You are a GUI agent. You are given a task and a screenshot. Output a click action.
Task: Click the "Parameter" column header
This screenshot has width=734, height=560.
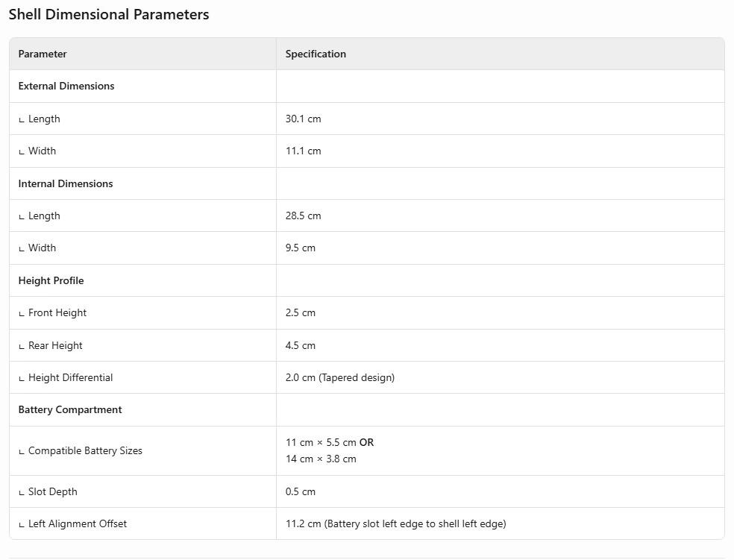43,54
